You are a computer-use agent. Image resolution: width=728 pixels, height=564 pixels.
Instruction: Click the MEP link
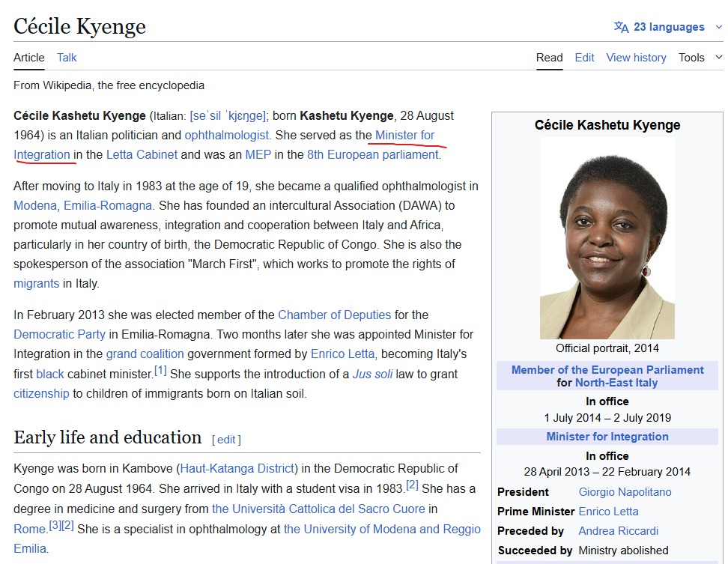point(258,154)
